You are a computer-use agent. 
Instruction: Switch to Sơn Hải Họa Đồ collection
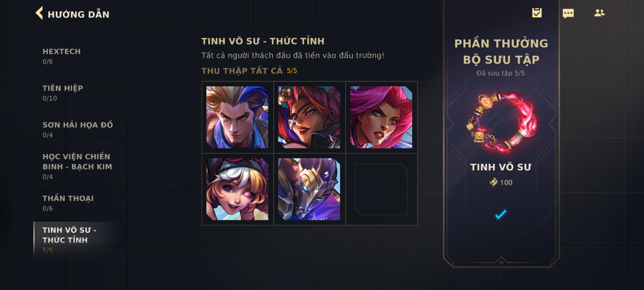78,130
